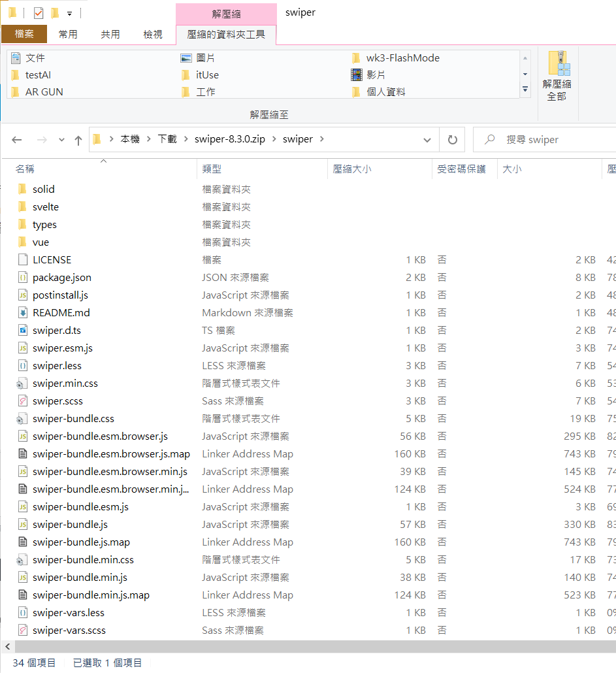This screenshot has width=616, height=673.
Task: Select the types folder icon
Action: click(x=23, y=224)
